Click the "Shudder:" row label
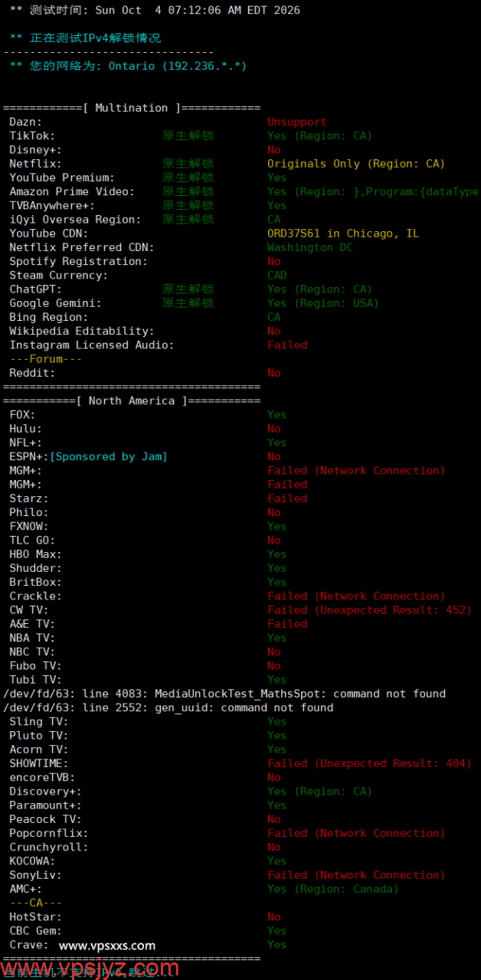The image size is (481, 980). [x=35, y=568]
